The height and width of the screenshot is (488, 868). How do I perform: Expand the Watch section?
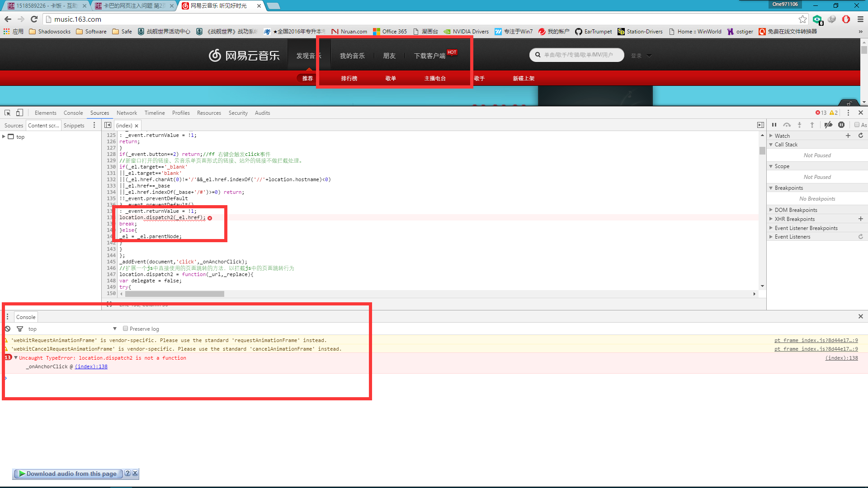[x=771, y=136]
